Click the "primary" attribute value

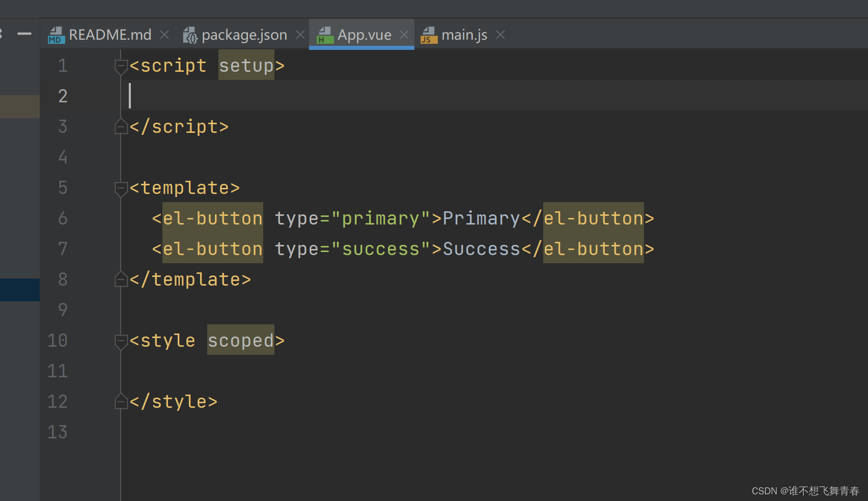(381, 218)
